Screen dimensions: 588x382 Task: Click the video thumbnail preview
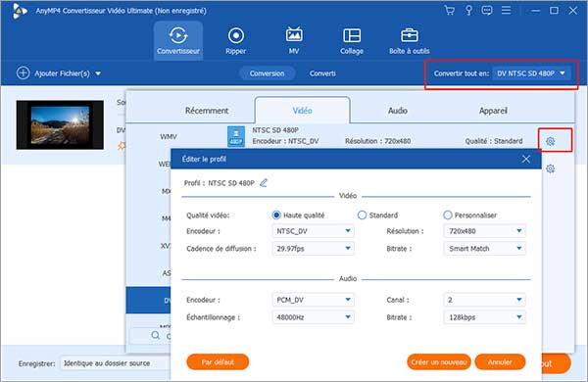coord(60,124)
